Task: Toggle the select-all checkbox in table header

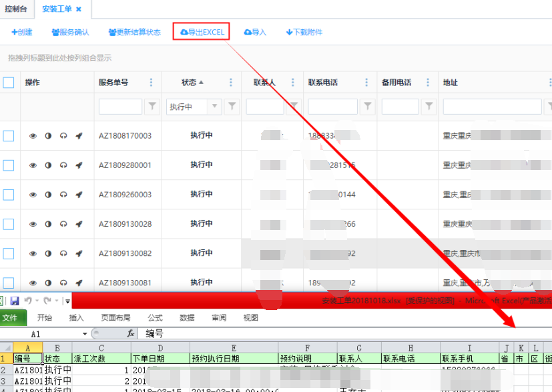Action: tap(9, 83)
